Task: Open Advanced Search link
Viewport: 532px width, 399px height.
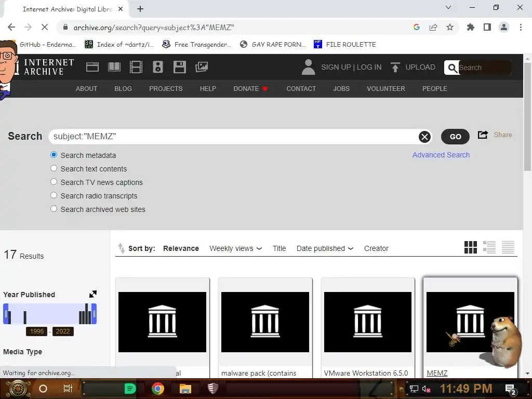Action: (x=441, y=155)
